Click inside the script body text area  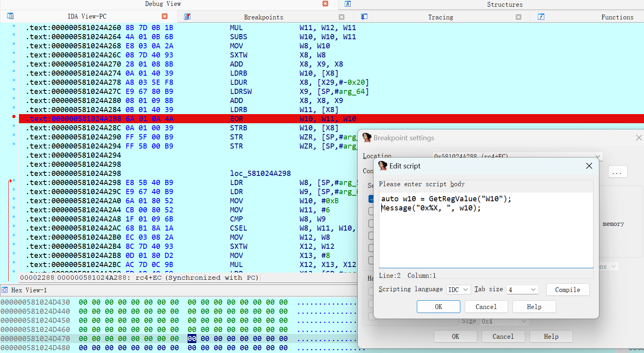[486, 238]
